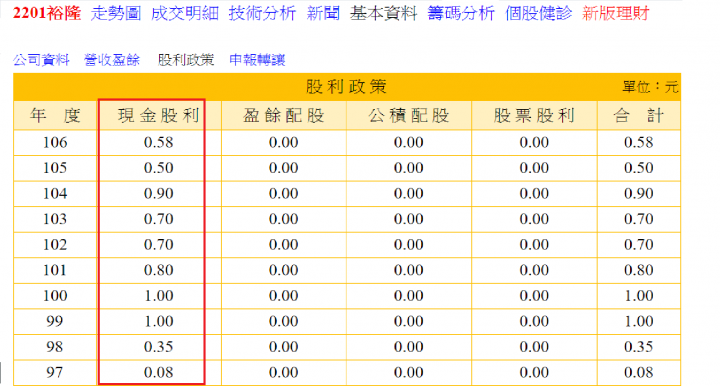Click 合計 total 1.00 for year 99
The width and height of the screenshot is (720, 386).
click(639, 321)
